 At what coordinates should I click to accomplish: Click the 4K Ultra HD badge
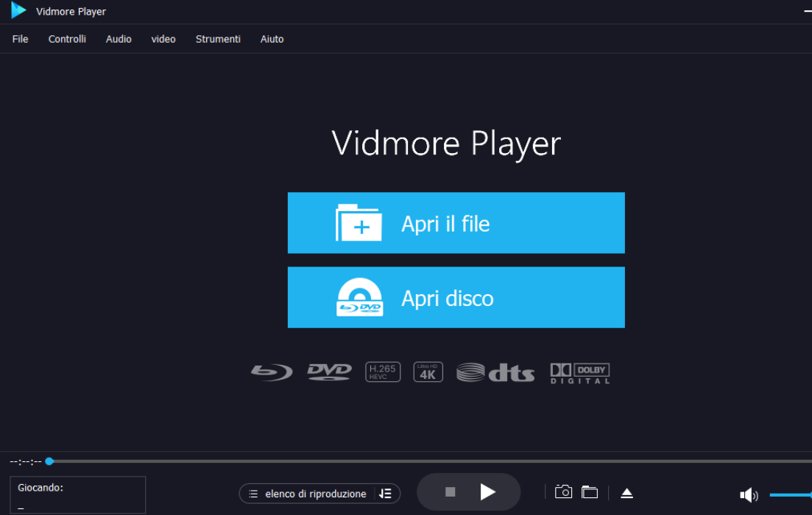coord(428,372)
